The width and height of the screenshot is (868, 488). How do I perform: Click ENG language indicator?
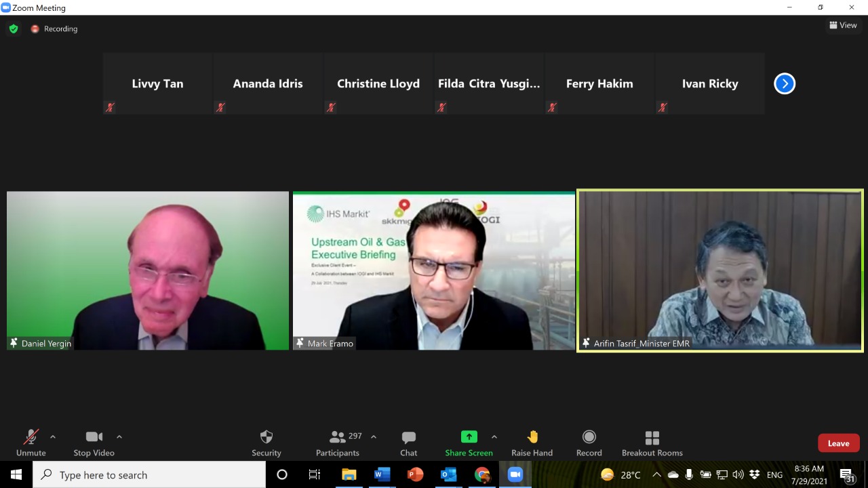coord(774,474)
